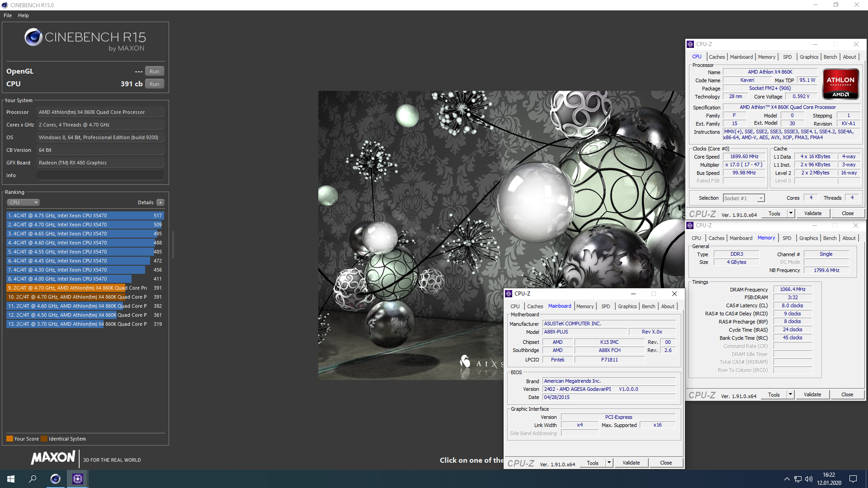
Task: Click Validate in Memory CPU-Z window
Action: pyautogui.click(x=812, y=395)
